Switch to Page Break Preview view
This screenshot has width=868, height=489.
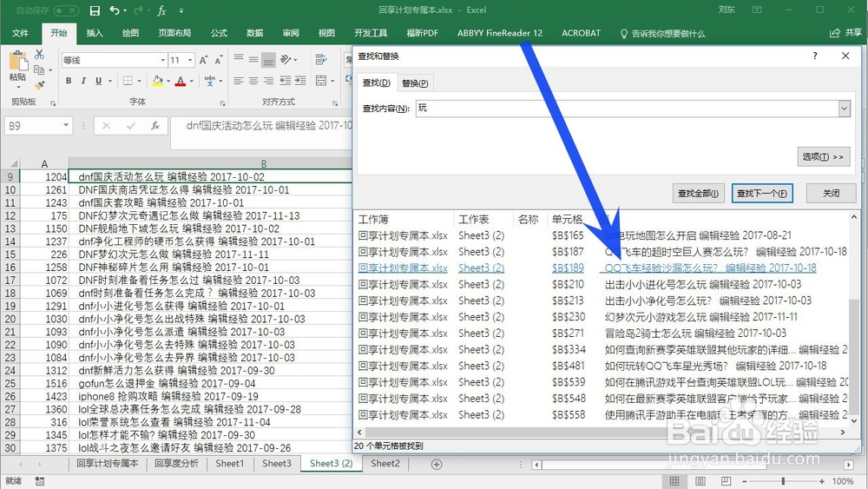tap(726, 480)
